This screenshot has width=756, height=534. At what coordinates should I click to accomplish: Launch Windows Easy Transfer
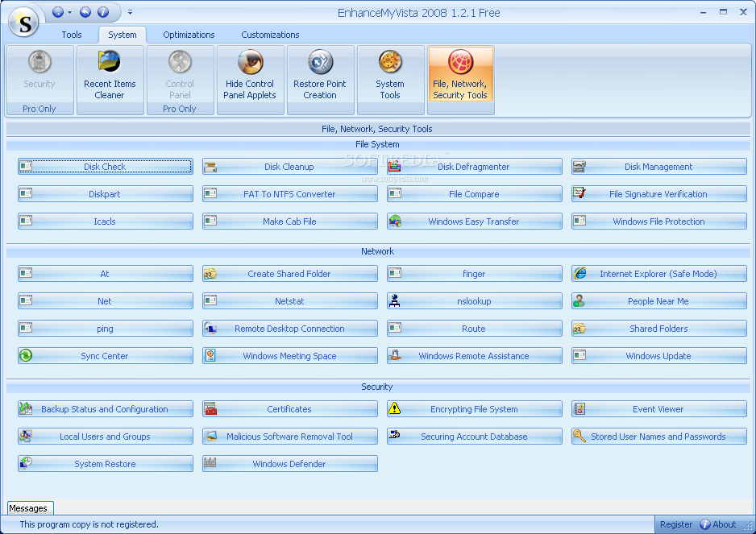tap(475, 221)
